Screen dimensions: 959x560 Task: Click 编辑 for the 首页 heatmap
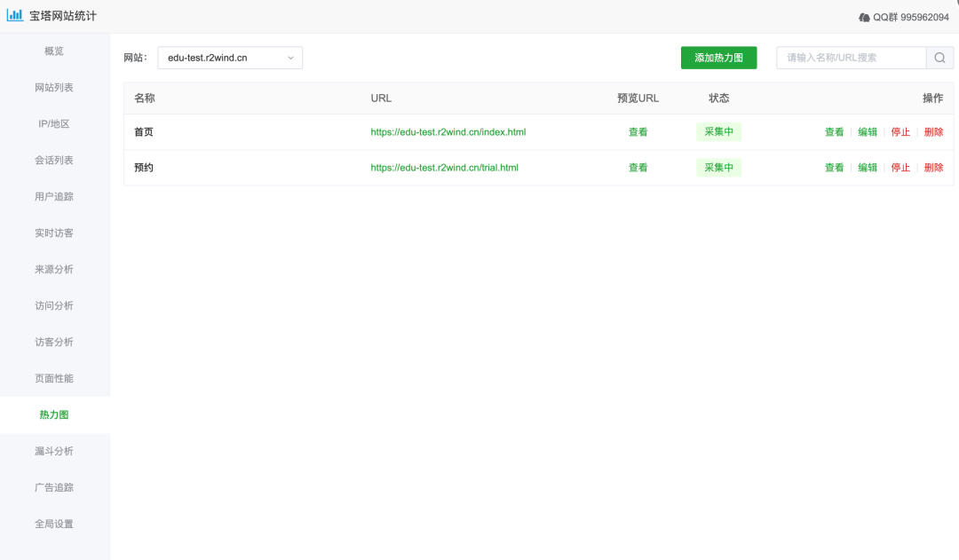pos(868,132)
